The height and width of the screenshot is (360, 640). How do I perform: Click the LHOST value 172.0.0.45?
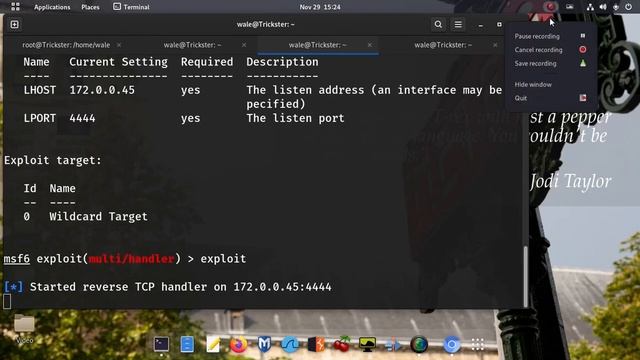[x=102, y=90]
